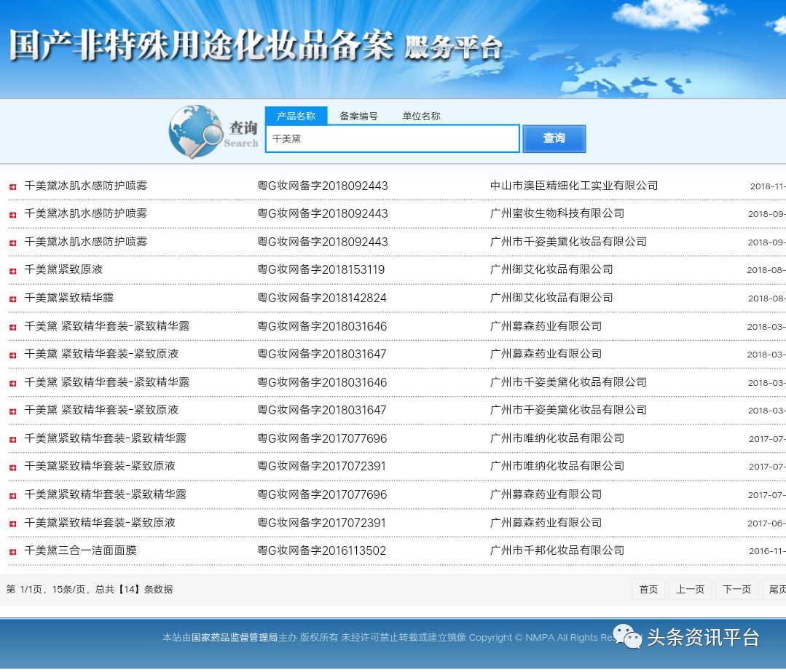This screenshot has height=672, width=786.
Task: Switch to the 产品名称 search tab
Action: (x=296, y=116)
